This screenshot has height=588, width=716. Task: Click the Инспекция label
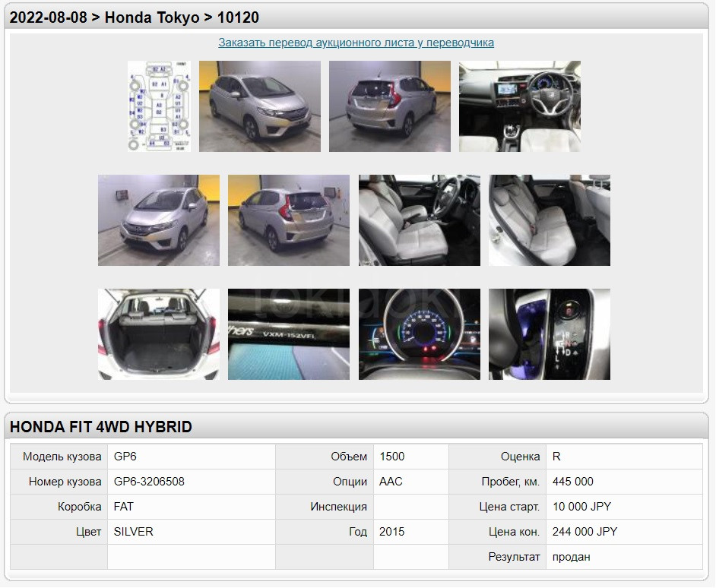coord(339,507)
